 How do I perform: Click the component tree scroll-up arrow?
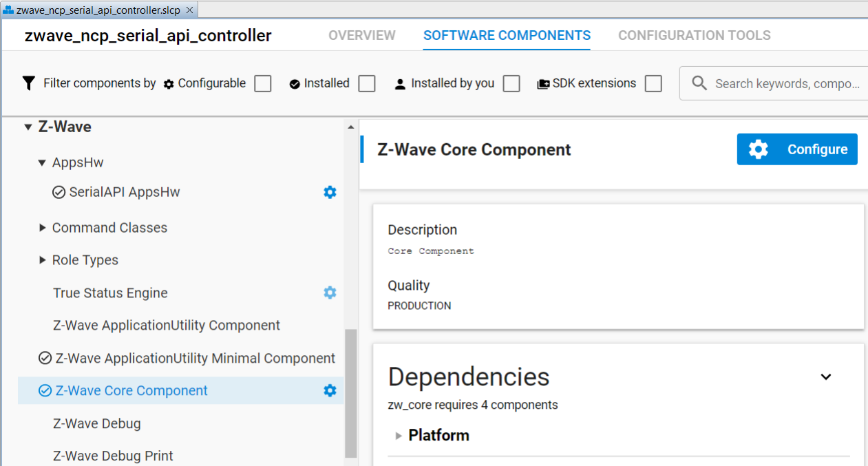pos(351,127)
